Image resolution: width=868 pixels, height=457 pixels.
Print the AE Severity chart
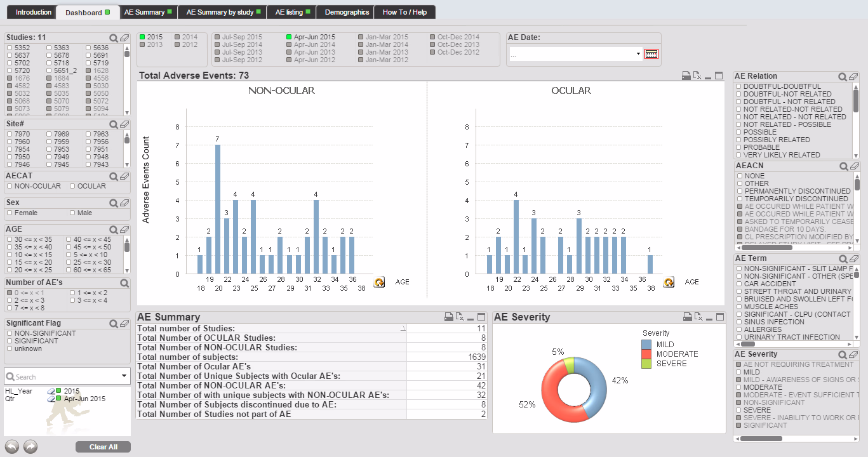[x=686, y=317]
